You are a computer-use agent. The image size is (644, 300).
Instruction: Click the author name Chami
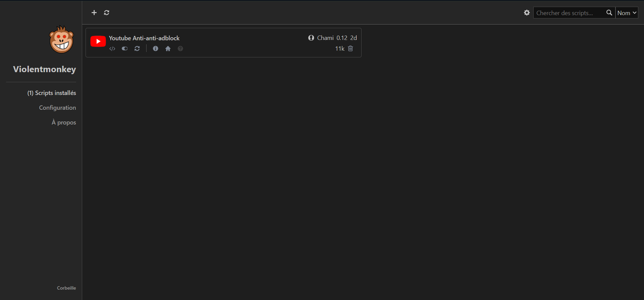pyautogui.click(x=325, y=38)
